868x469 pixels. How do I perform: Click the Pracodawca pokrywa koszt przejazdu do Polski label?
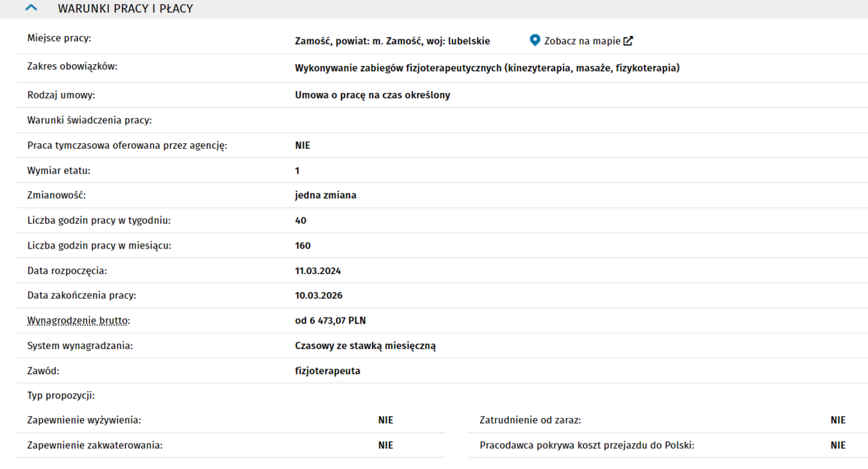click(587, 445)
